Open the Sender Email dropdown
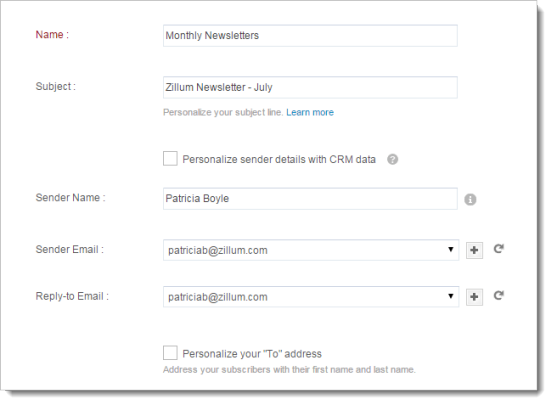 click(311, 250)
